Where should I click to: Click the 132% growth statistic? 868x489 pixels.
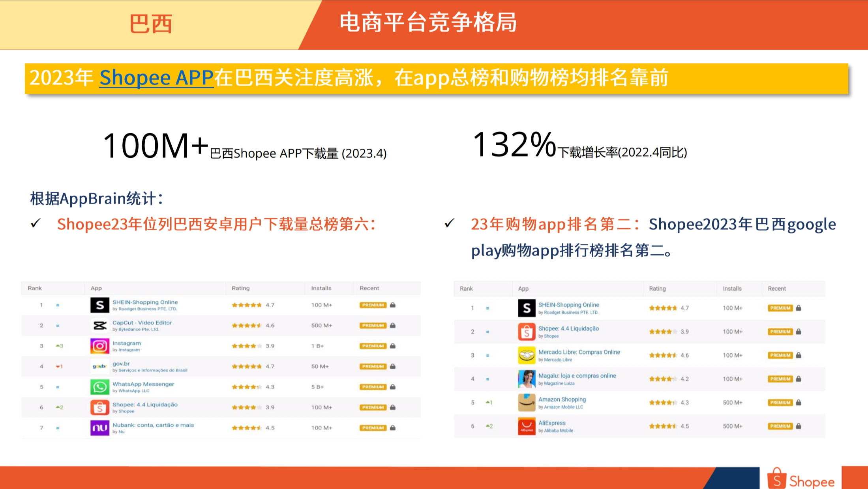click(514, 144)
